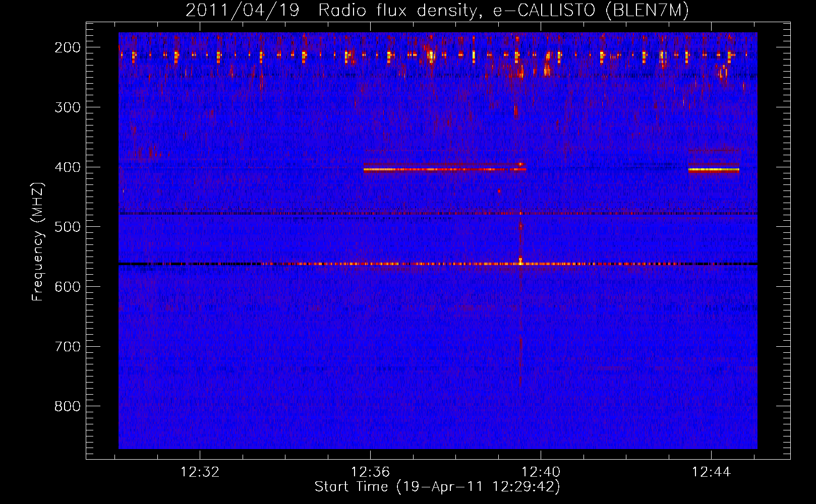Click the long bright 405 MHz emission band
This screenshot has width=816, height=504.
pos(445,169)
